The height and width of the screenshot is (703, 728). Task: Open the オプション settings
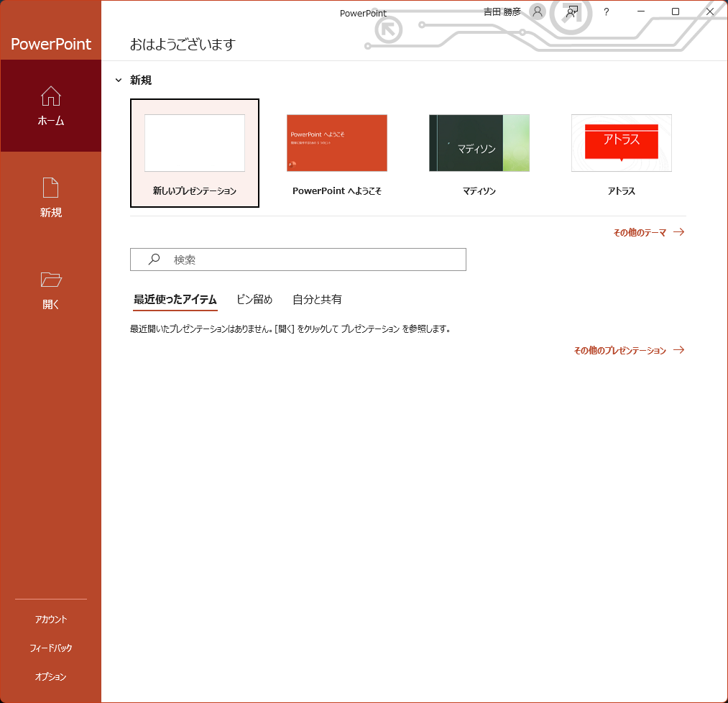[51, 677]
